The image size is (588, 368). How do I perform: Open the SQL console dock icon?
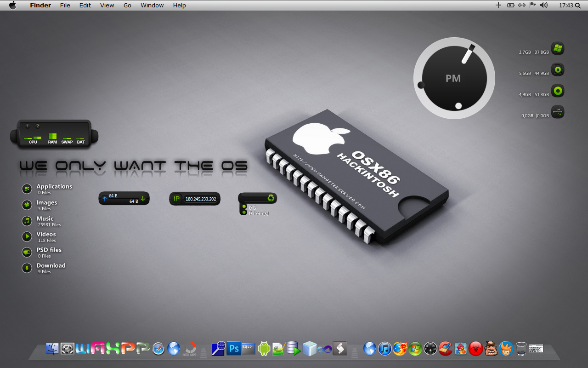[x=249, y=348]
